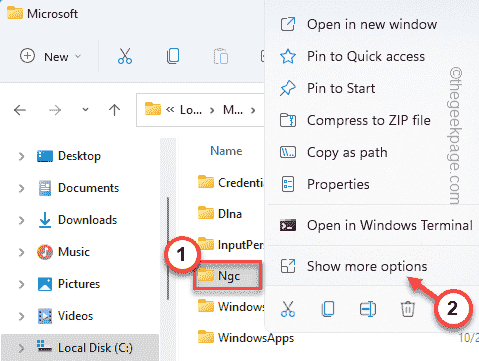Click the Copy icon in context menu
The height and width of the screenshot is (361, 479).
pyautogui.click(x=328, y=309)
